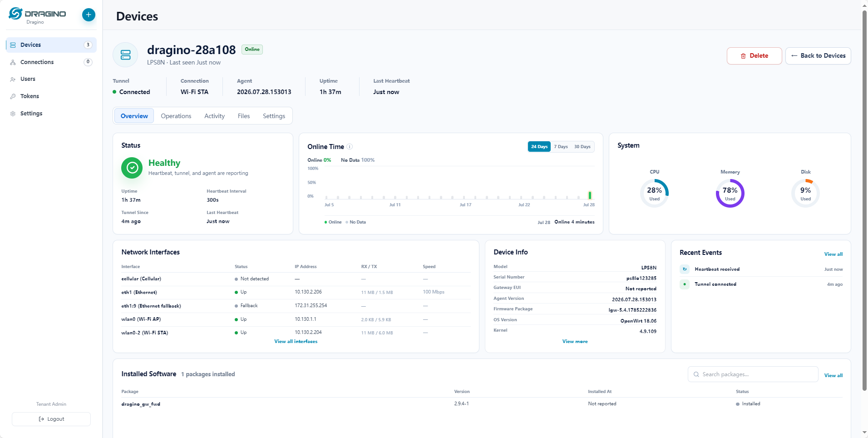This screenshot has width=868, height=438.
Task: Click the Logout button
Action: [x=51, y=419]
